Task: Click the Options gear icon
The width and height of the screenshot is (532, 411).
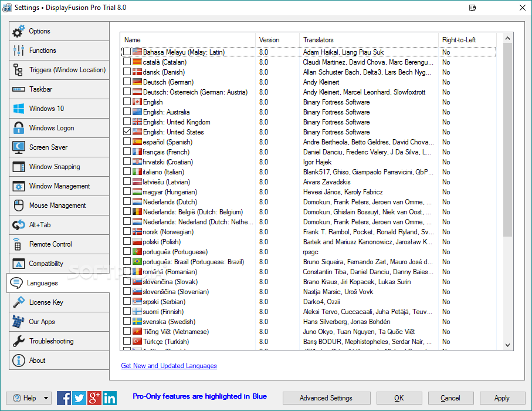Action: pos(18,31)
